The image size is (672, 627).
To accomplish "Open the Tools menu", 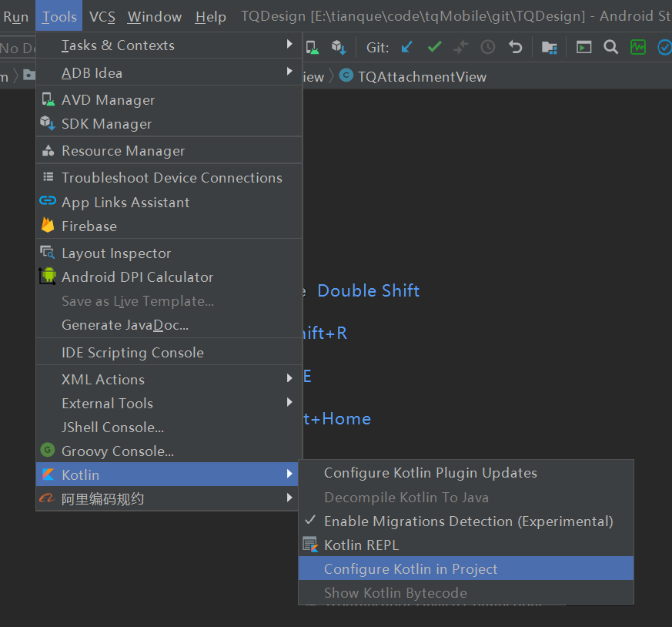I will [x=59, y=16].
